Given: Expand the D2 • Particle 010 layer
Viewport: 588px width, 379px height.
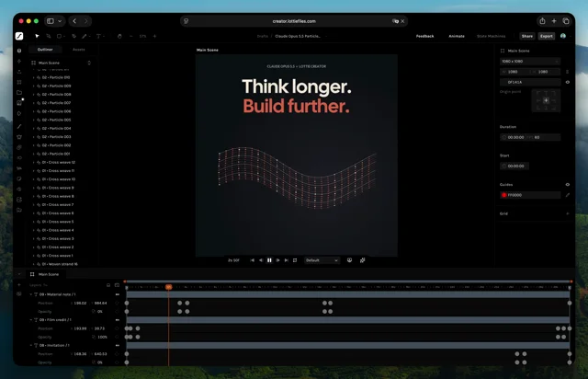Looking at the screenshot, I should tap(34, 77).
